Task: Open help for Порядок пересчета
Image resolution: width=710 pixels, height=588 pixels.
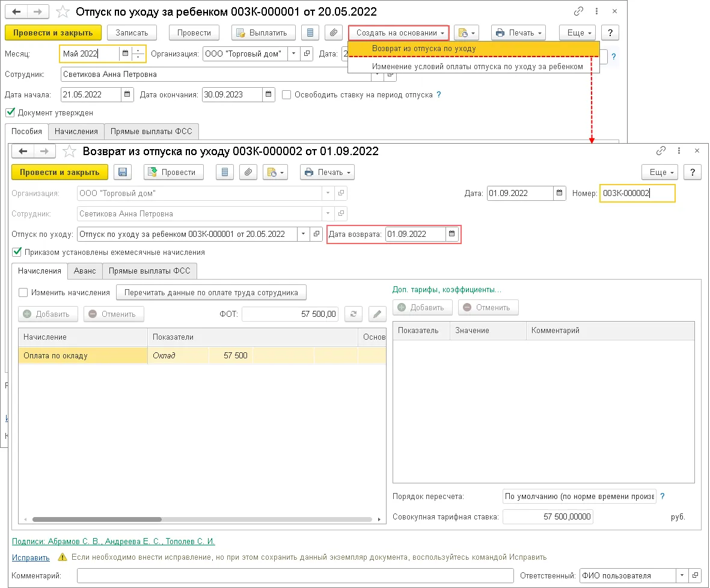Action: [x=663, y=497]
